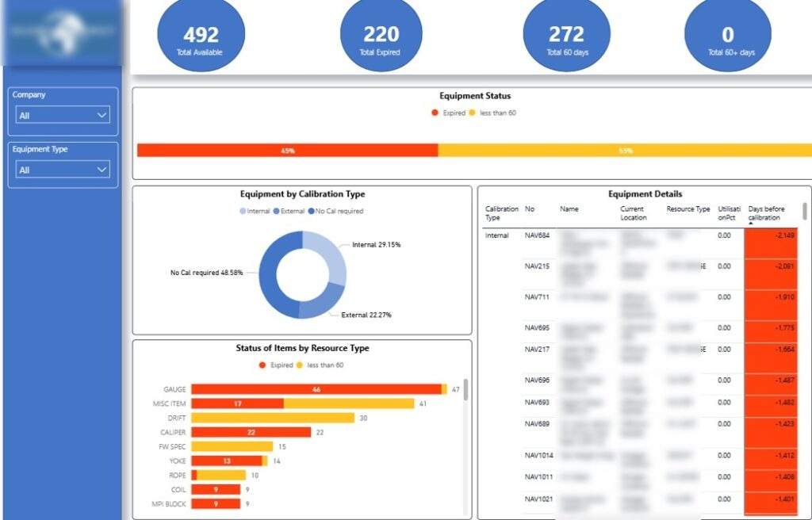This screenshot has height=520, width=812.
Task: Click the 492 Total Available KPI bubble
Action: point(201,34)
